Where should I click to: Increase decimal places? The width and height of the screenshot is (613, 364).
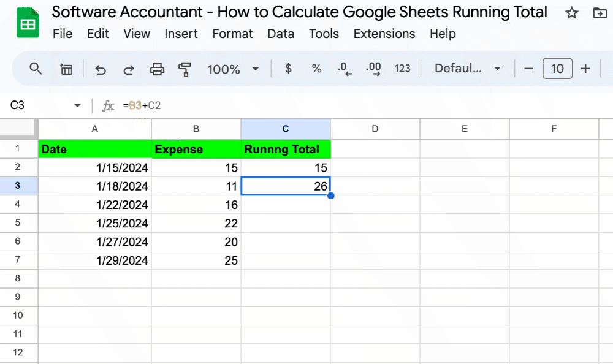(x=373, y=69)
